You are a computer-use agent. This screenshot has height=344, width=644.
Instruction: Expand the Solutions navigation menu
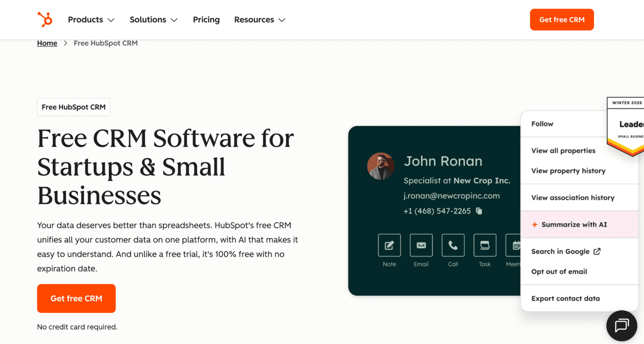click(x=154, y=20)
